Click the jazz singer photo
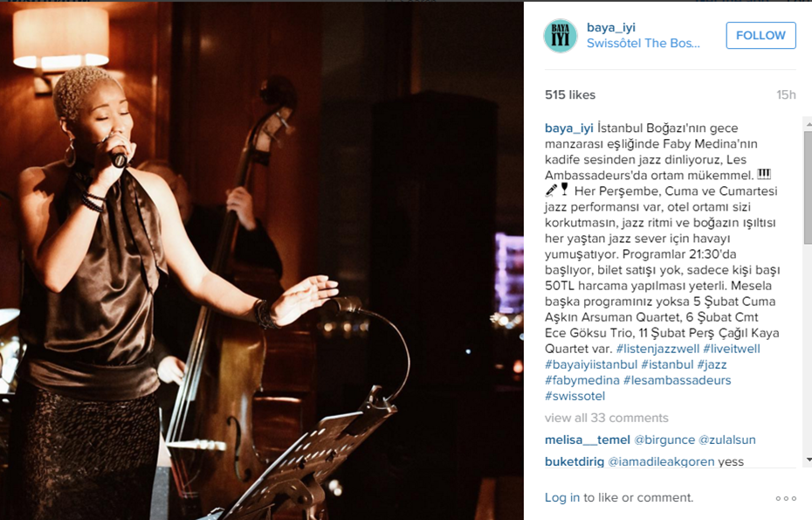Viewport: 812px width, 520px height. (x=262, y=260)
